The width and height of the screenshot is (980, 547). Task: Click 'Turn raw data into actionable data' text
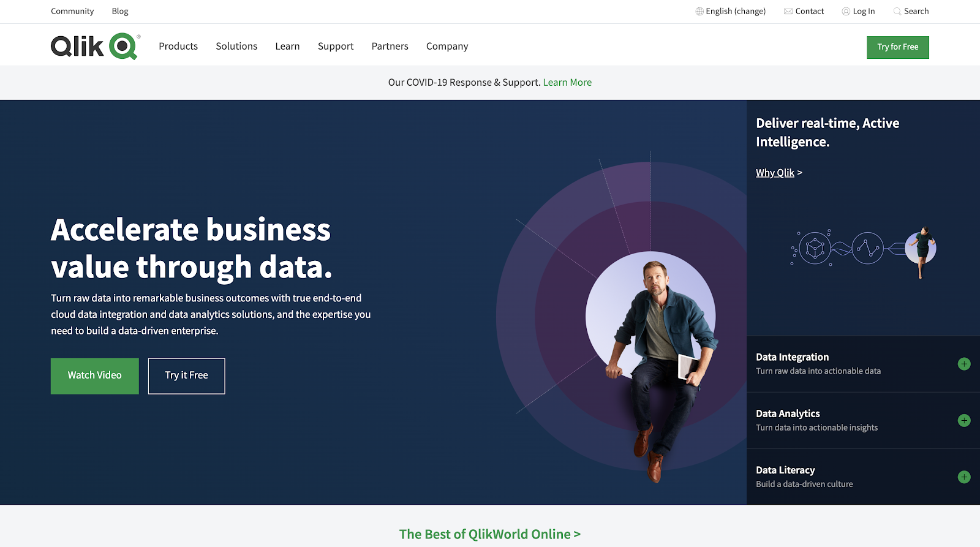[818, 371]
